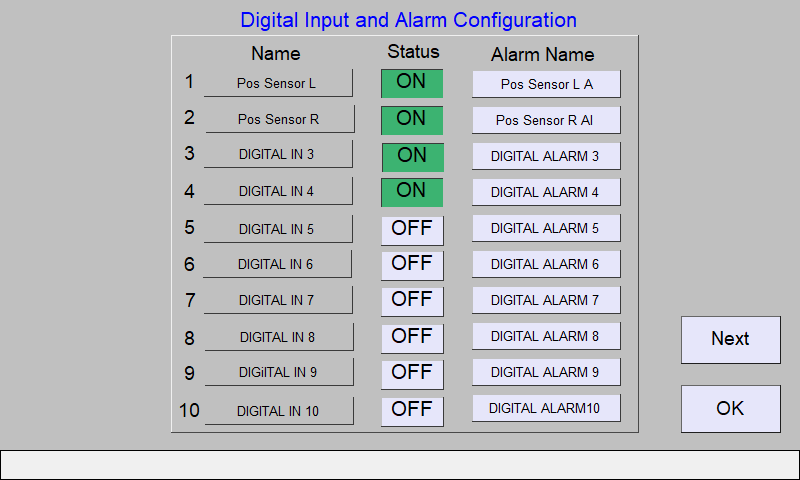800x480 pixels.
Task: Toggle the OFF status for input 10
Action: [412, 412]
